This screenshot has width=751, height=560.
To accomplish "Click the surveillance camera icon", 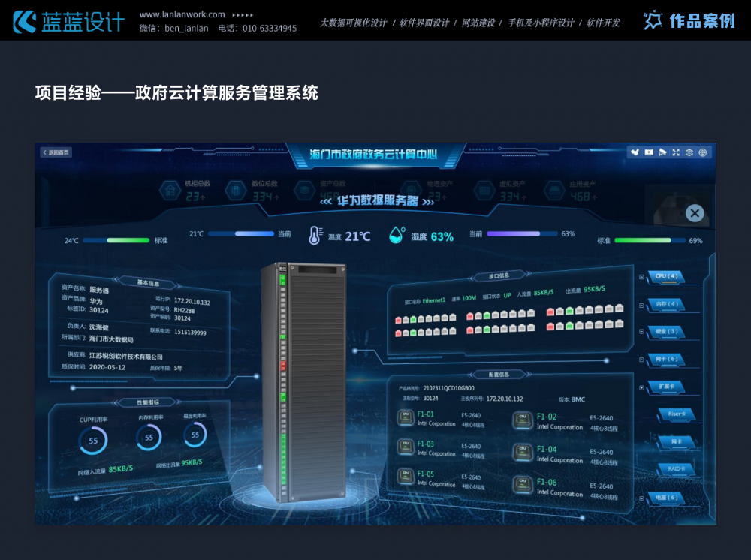I will pyautogui.click(x=662, y=152).
